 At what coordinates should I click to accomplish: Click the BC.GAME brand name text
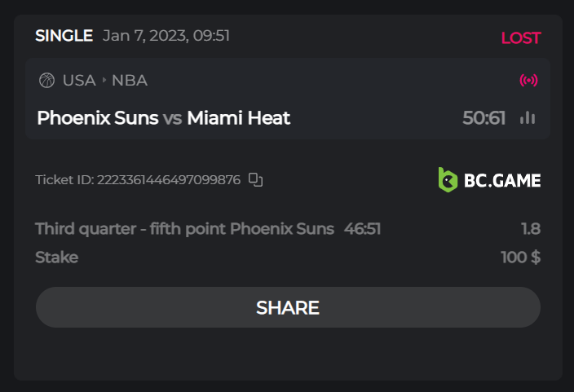pos(502,180)
